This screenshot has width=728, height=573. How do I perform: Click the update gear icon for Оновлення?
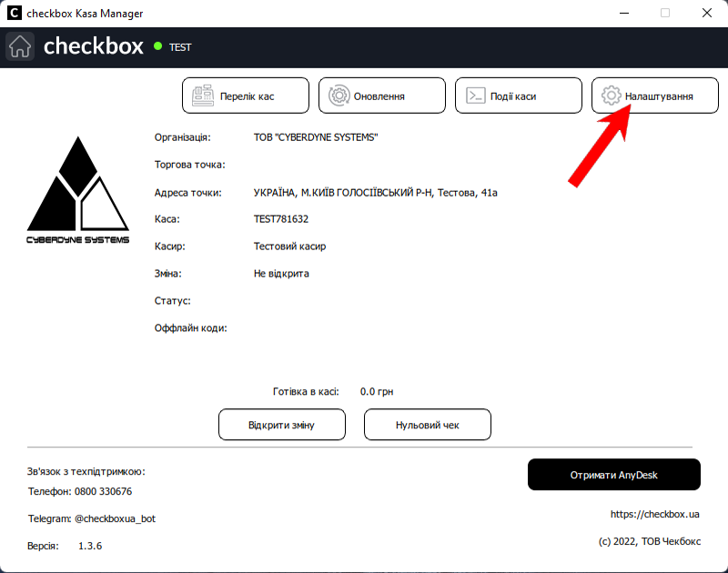(339, 95)
